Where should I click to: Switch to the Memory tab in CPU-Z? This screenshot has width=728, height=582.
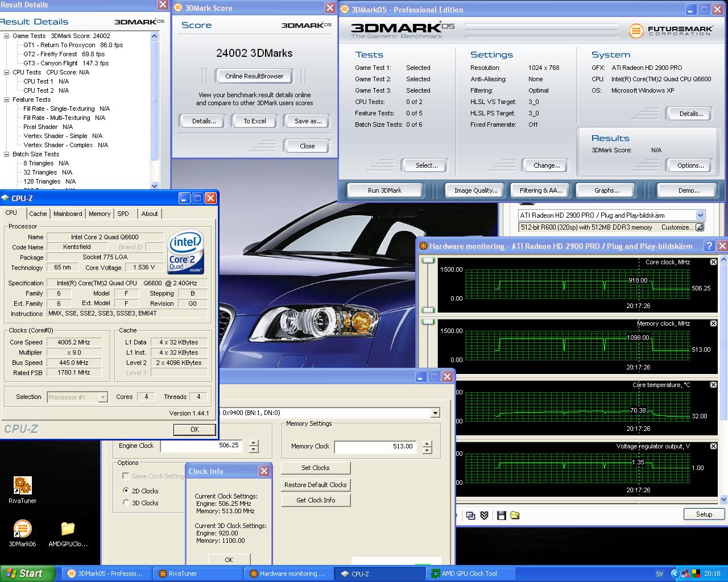100,214
